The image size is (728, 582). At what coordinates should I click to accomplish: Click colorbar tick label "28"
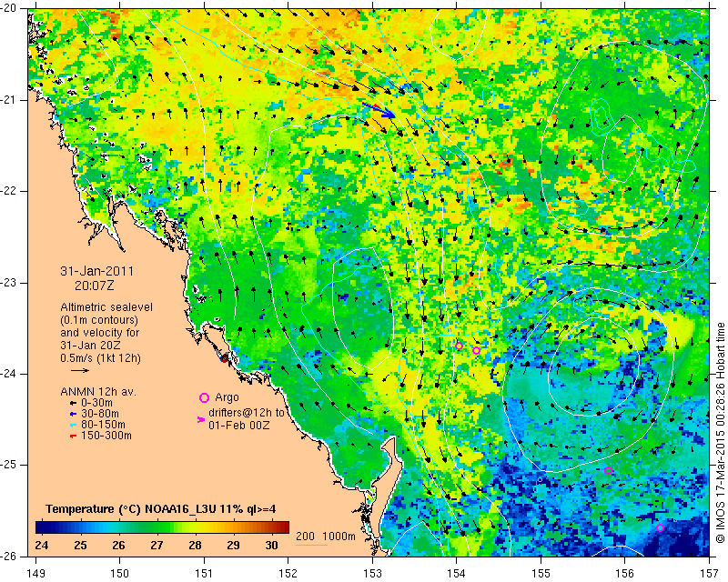click(195, 545)
